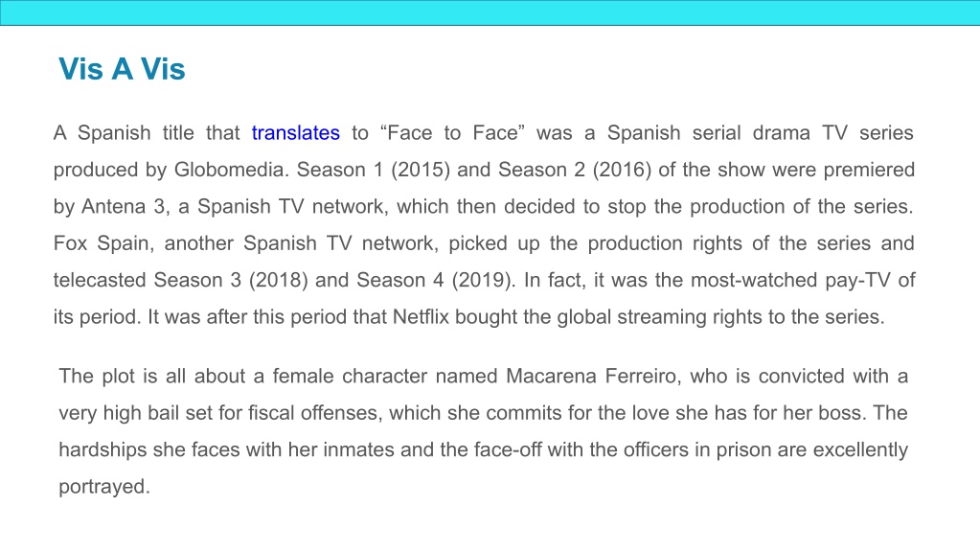Click the "Fox Spain" text

coord(102,243)
